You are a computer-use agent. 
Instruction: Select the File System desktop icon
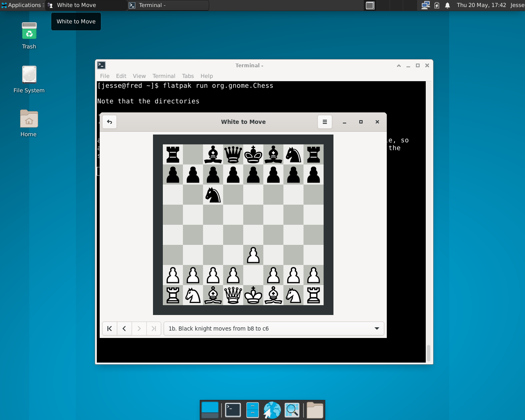tap(29, 80)
